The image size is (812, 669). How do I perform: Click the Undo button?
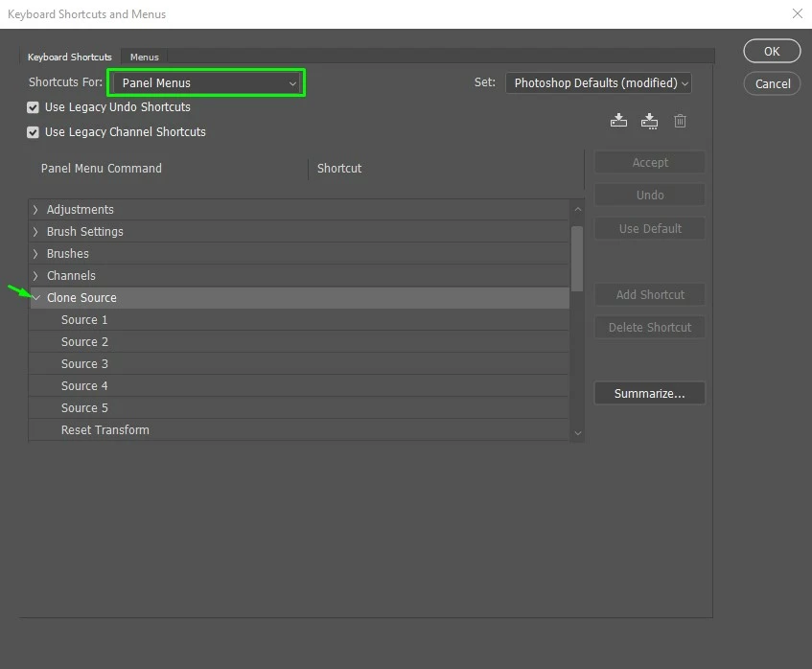(x=649, y=196)
